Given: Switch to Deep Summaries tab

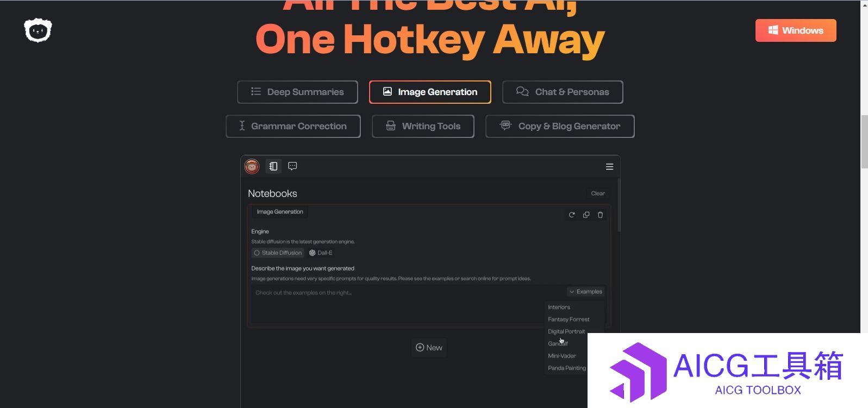Looking at the screenshot, I should (x=297, y=92).
